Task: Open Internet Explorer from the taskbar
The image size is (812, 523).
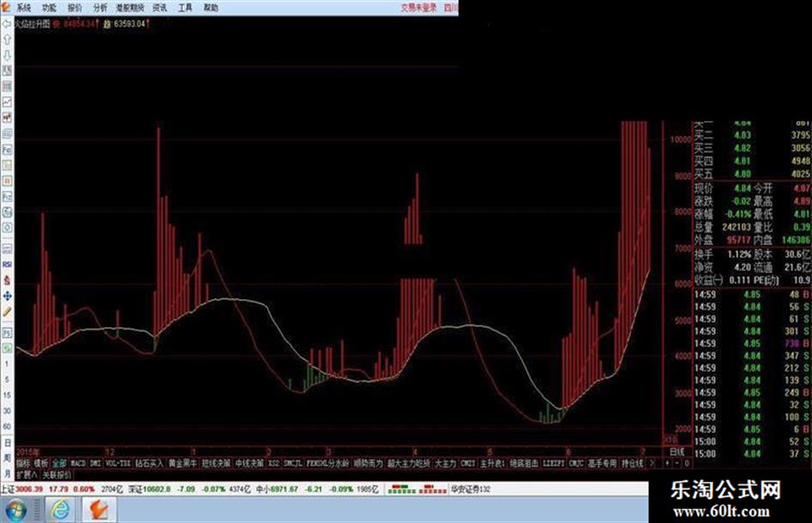Action: [61, 510]
